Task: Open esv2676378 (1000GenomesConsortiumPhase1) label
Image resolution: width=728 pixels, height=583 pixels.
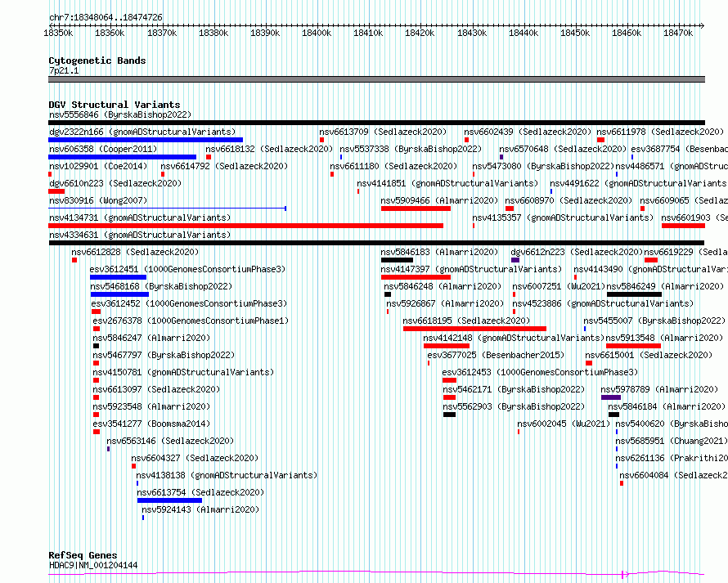Action: coord(191,321)
